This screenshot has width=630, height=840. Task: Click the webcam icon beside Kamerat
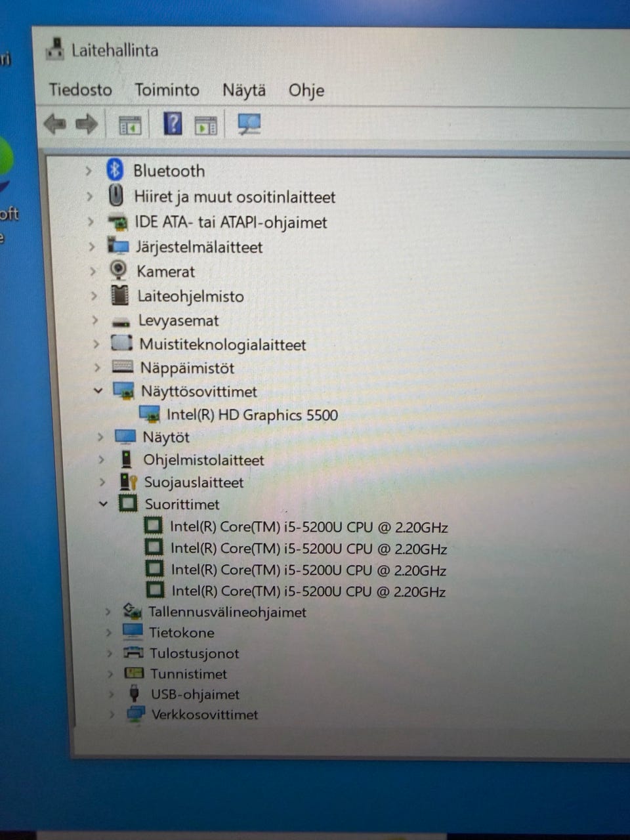[118, 270]
